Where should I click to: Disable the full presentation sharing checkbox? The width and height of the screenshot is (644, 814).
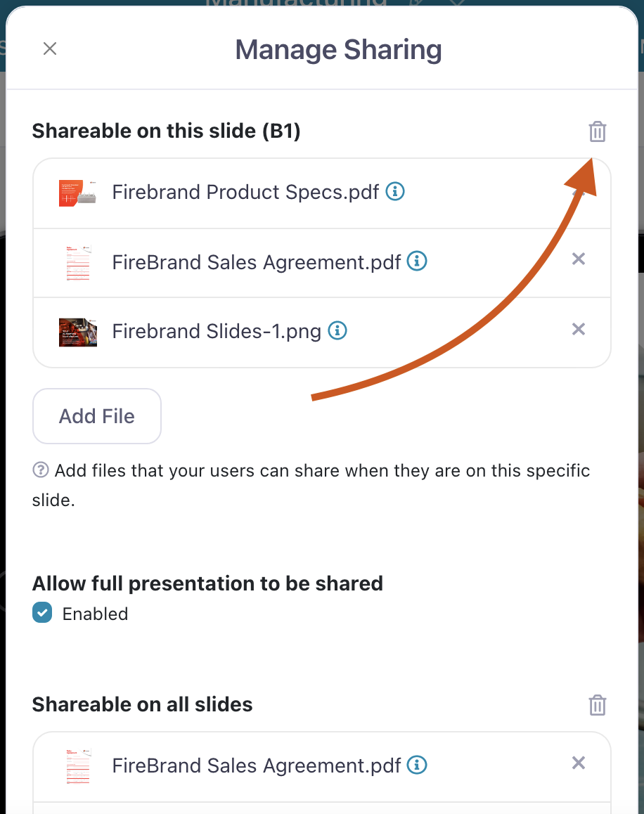(x=42, y=613)
